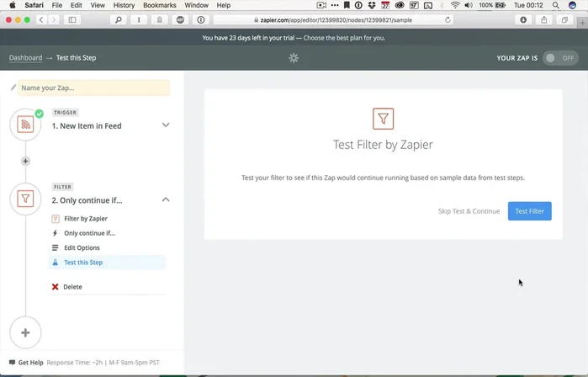Click the filter funnel step icon

25,199
